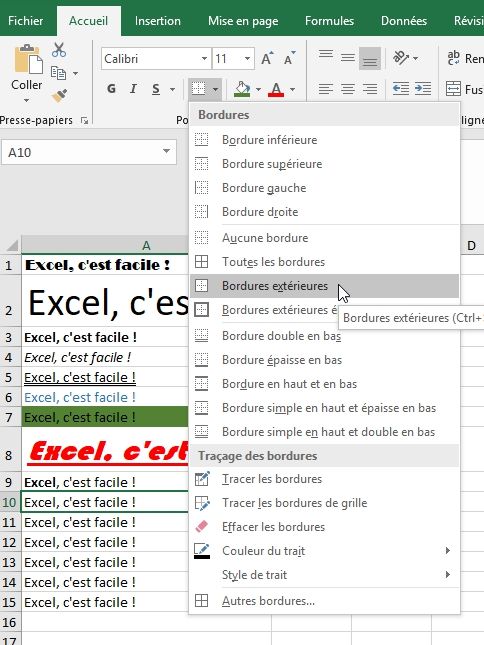Click the fill color paint bucket icon
Viewport: 484px width, 645px height.
click(242, 89)
